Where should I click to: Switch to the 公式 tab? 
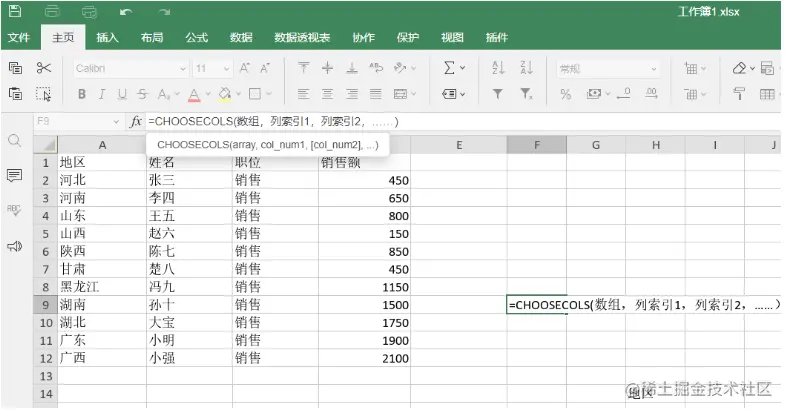tap(196, 38)
